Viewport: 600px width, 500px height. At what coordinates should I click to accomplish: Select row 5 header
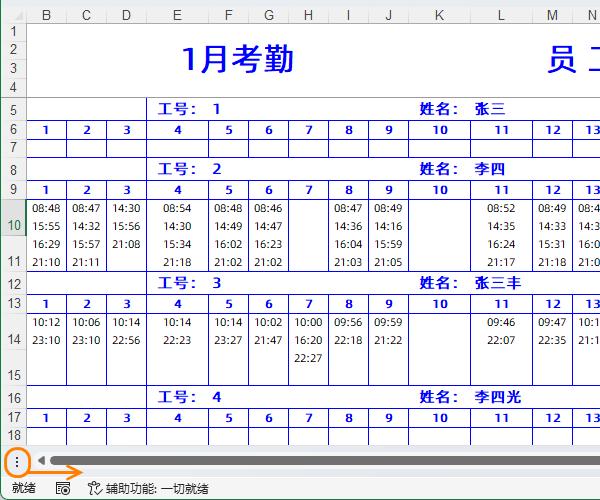click(14, 110)
